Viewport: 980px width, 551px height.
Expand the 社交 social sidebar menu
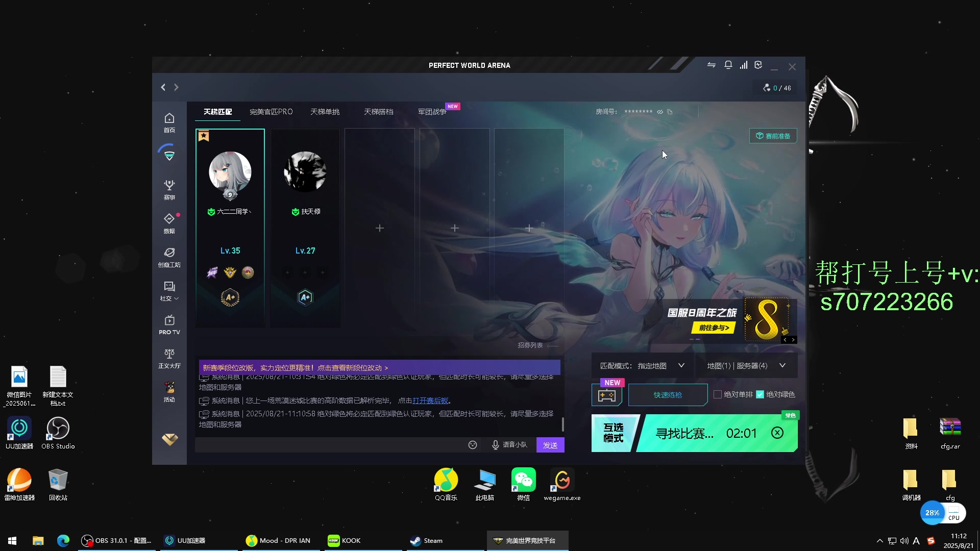[x=169, y=291]
